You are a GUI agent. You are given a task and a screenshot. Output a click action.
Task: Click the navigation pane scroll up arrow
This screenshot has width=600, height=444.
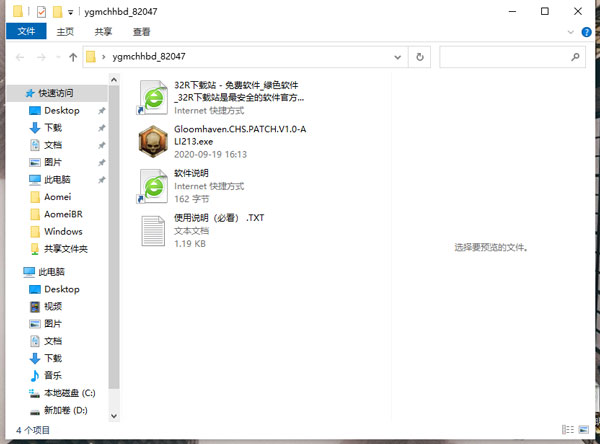114,80
